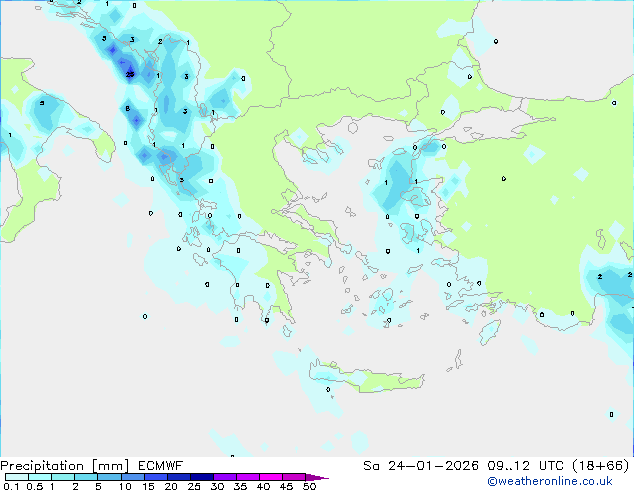
Task: Click the map value '8' off Albanian coast
Action: point(127,108)
